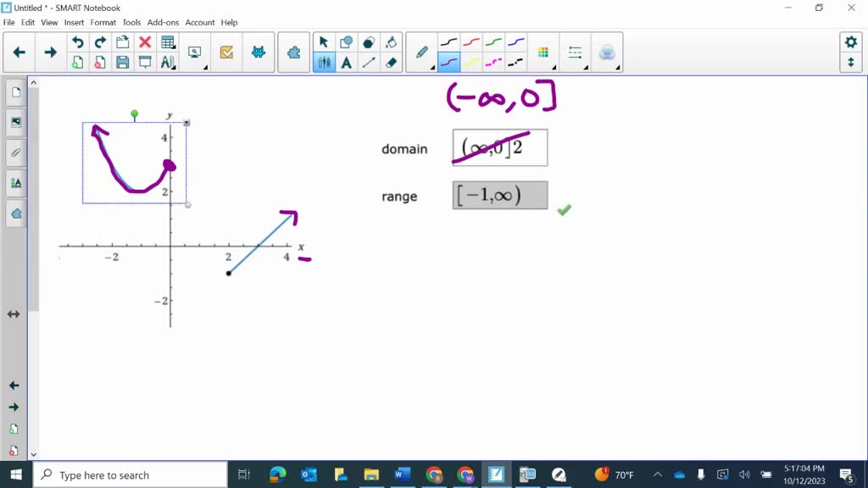
Task: Open the Add-ons menu
Action: coord(163,22)
